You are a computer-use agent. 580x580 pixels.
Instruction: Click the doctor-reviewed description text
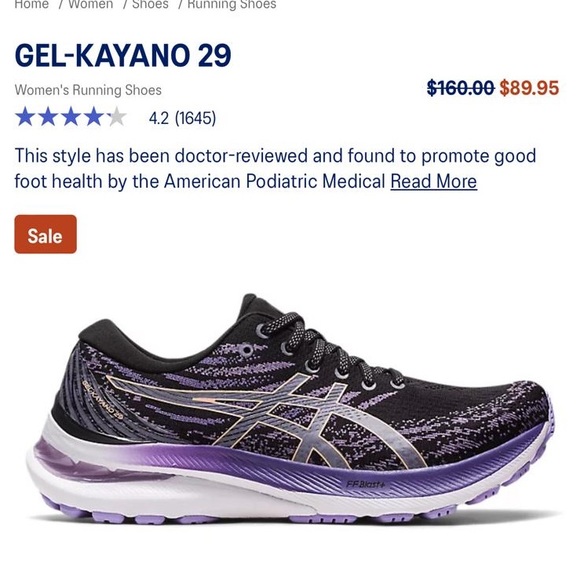pos(275,169)
